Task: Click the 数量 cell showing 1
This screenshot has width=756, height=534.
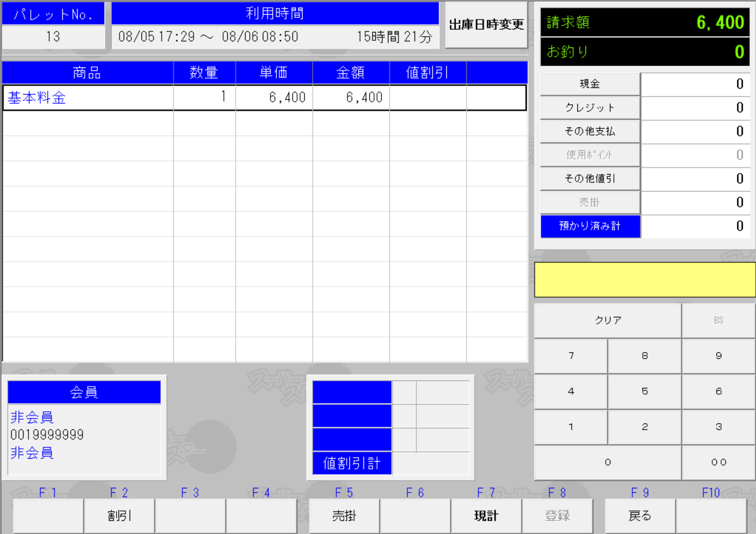Action: pyautogui.click(x=205, y=98)
